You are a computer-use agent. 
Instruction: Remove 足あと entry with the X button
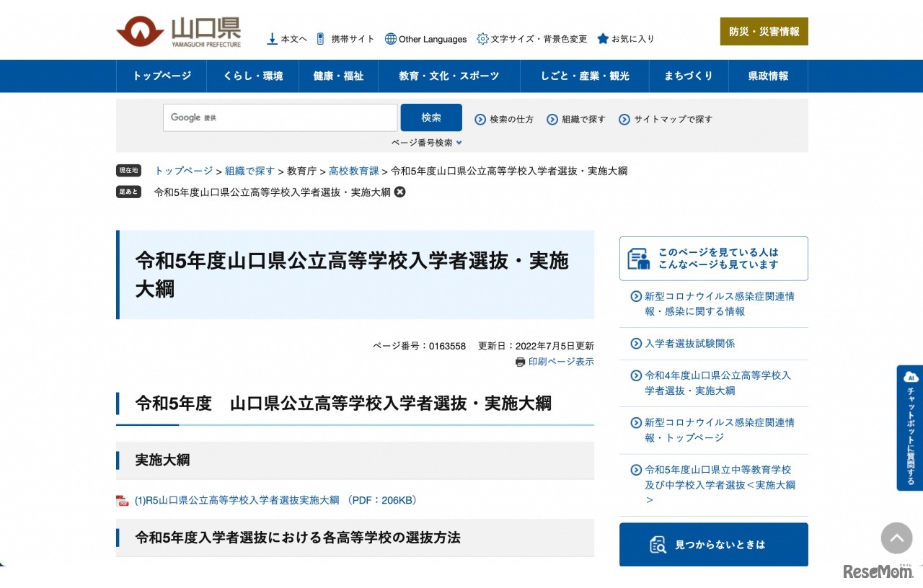click(x=400, y=192)
